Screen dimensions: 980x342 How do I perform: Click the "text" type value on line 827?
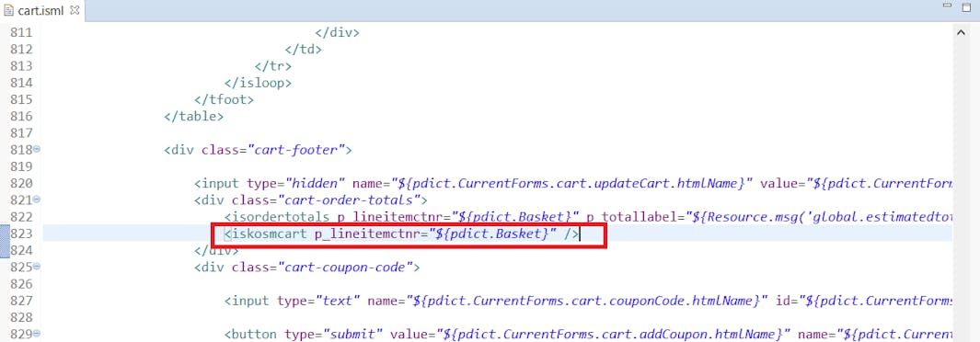pyautogui.click(x=338, y=302)
